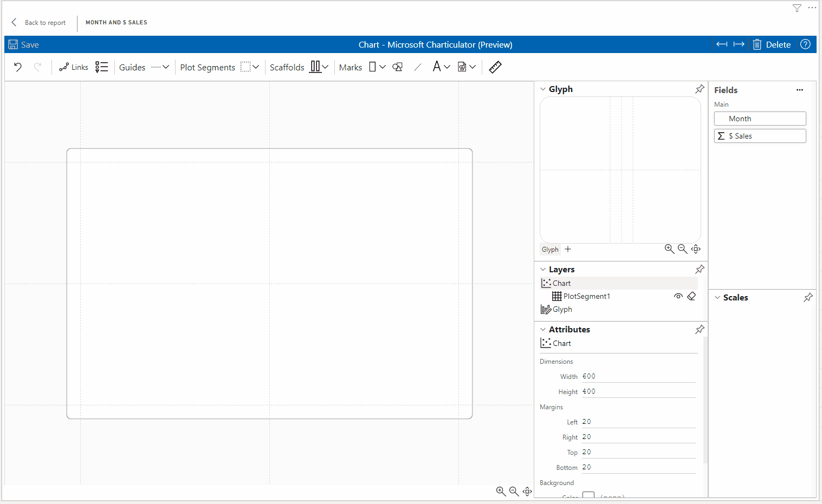This screenshot has height=504, width=822.
Task: Click the fit-to-view icon below the canvas
Action: pos(527,492)
